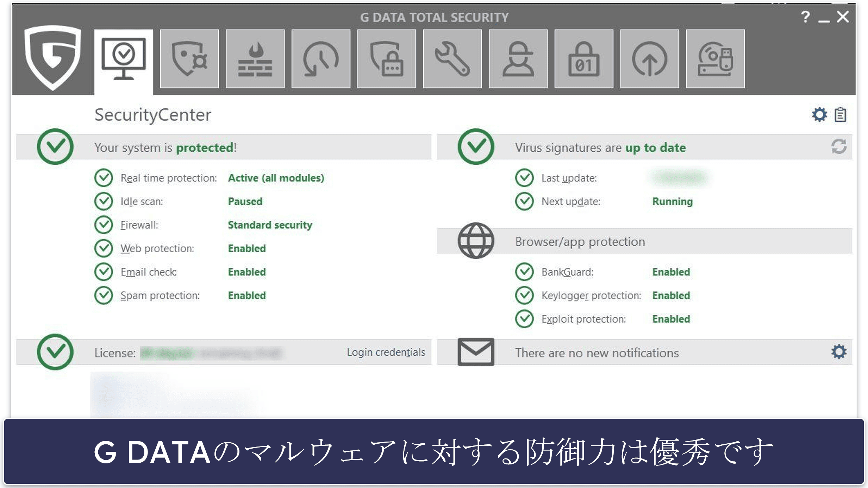Click Spam protection entry
This screenshot has width=868, height=488.
click(x=160, y=296)
